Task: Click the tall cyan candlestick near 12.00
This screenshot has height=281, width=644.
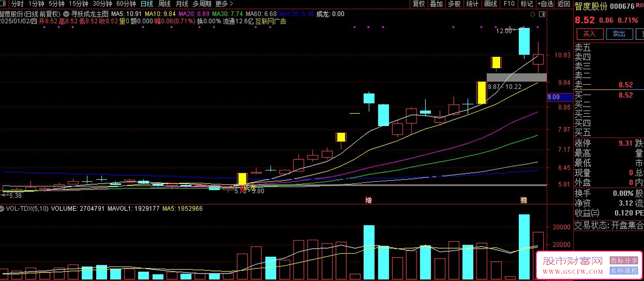Action: tap(524, 41)
